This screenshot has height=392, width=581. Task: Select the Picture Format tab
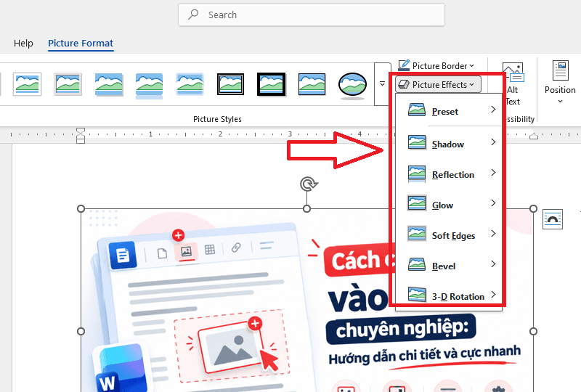tap(81, 44)
